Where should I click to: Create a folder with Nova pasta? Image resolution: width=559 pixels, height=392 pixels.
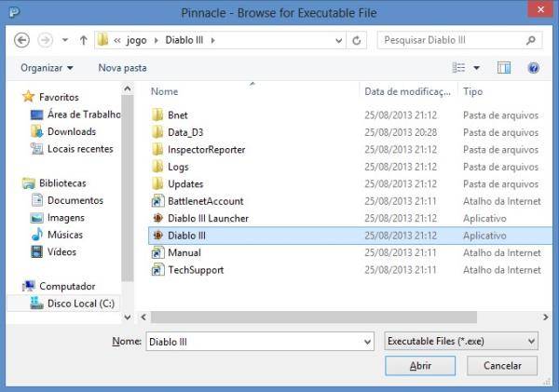tap(122, 68)
